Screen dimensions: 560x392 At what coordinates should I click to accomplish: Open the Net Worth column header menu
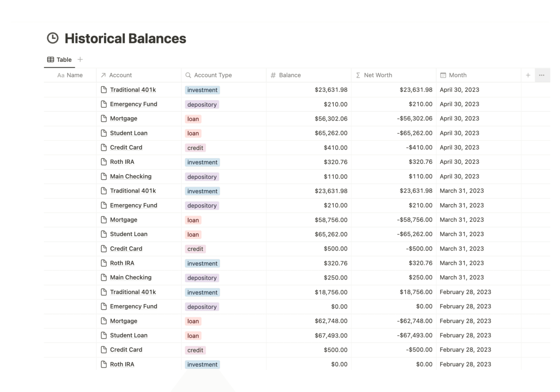377,75
